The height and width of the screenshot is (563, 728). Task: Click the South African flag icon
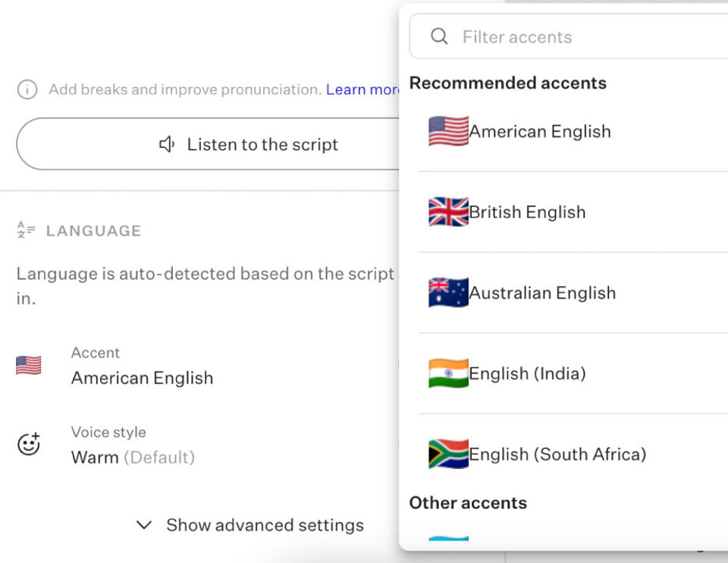point(448,454)
